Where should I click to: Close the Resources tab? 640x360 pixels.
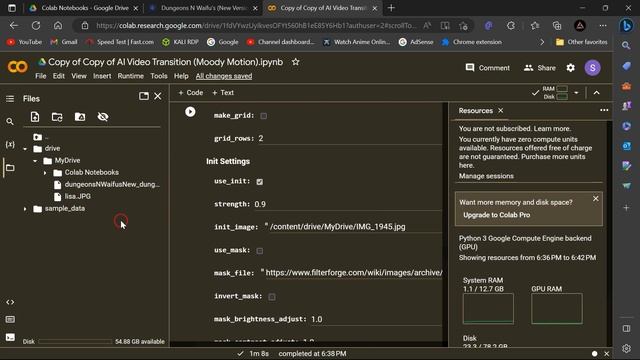(501, 111)
